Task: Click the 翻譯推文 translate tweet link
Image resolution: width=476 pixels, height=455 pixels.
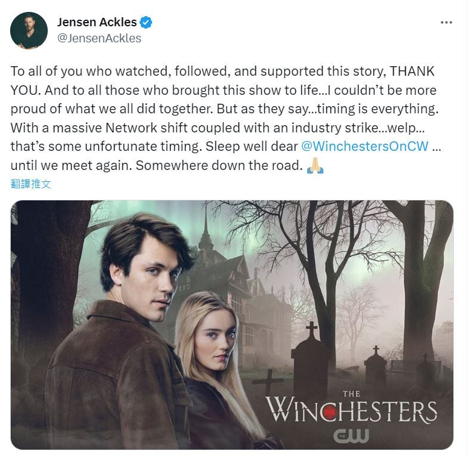Action: click(x=30, y=184)
